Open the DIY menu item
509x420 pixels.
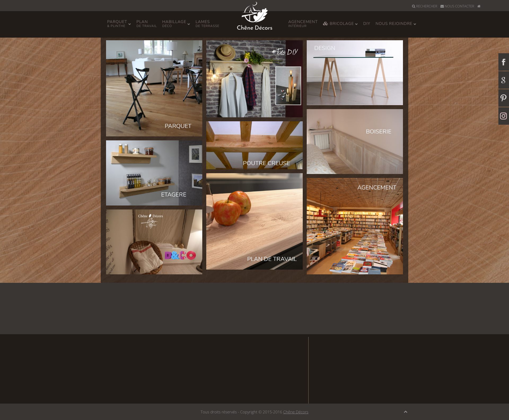[x=366, y=24]
